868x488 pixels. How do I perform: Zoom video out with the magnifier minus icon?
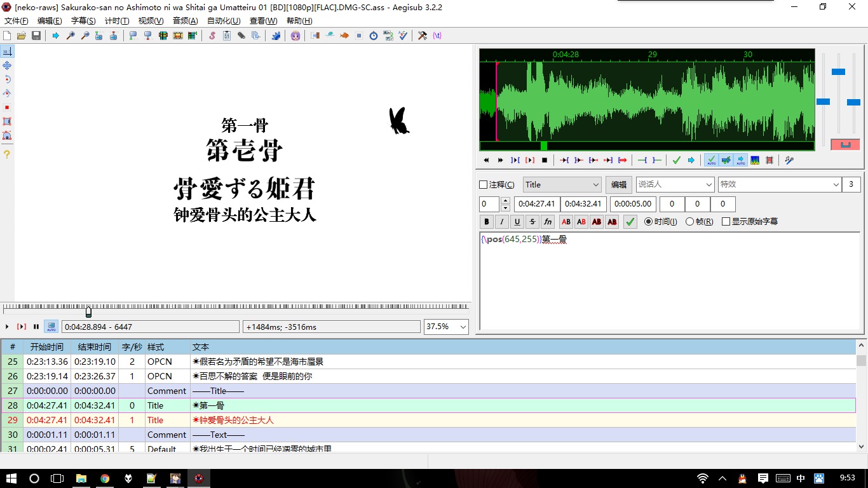[x=85, y=36]
